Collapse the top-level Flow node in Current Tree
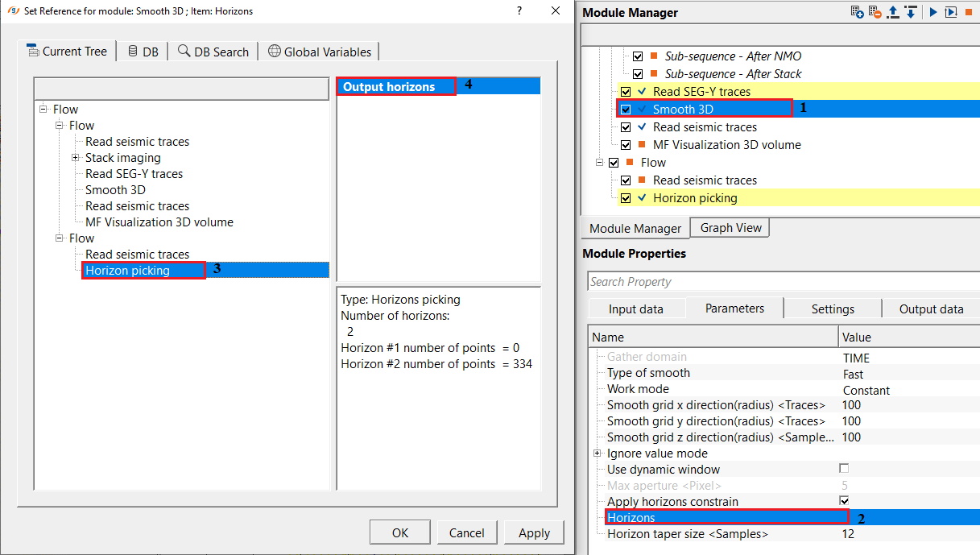This screenshot has height=555, width=980. click(43, 110)
